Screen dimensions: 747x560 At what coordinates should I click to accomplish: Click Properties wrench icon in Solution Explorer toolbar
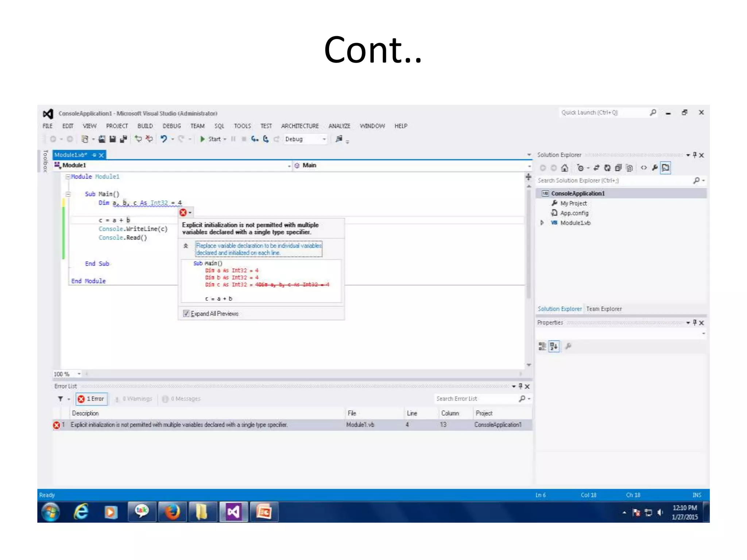[655, 168]
